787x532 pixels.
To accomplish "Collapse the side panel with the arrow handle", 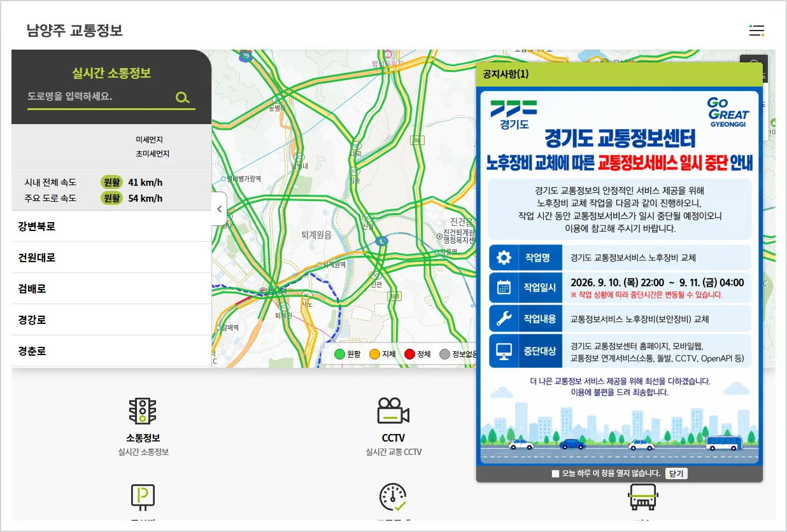I will [219, 209].
